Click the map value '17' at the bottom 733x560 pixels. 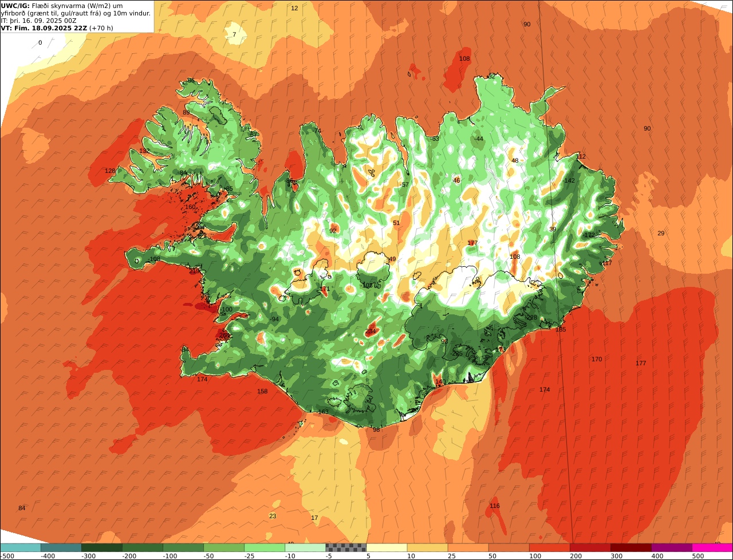point(314,518)
